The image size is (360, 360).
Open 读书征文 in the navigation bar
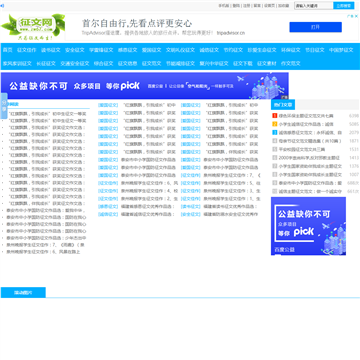(51, 50)
